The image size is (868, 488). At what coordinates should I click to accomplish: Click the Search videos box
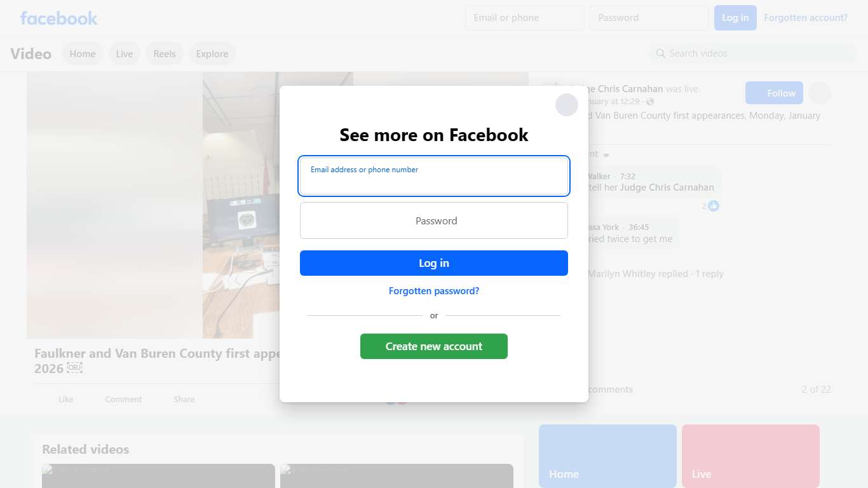pos(753,53)
